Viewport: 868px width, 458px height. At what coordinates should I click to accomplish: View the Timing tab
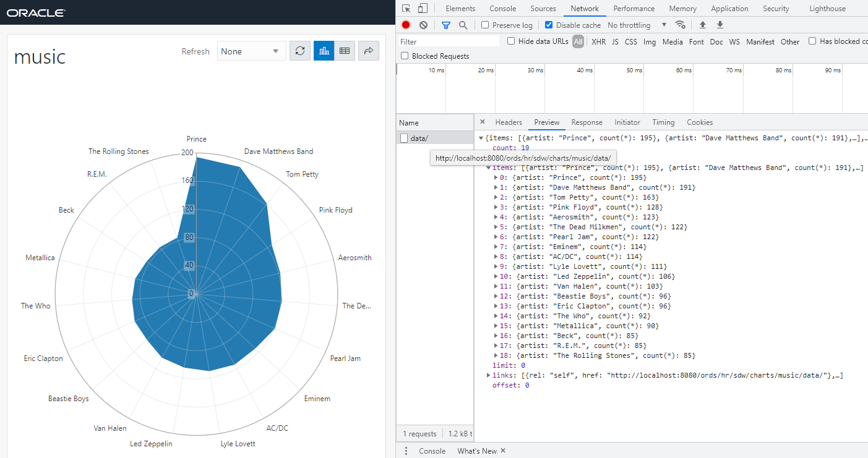point(663,122)
